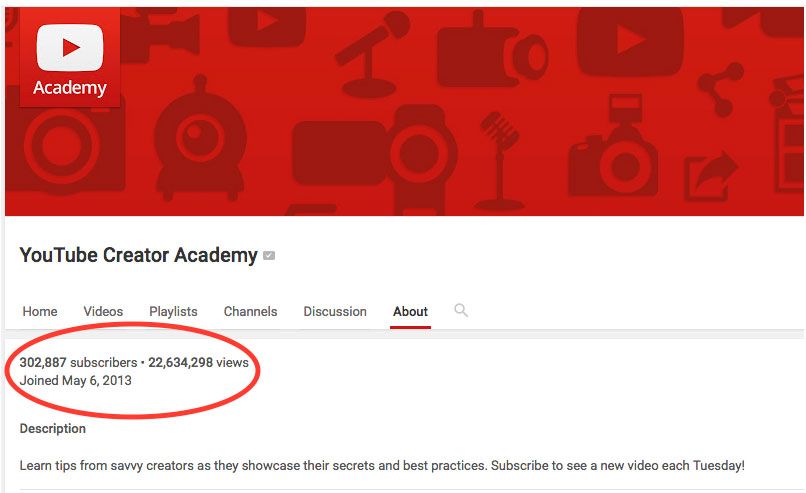Go to the Playlists tab
The width and height of the screenshot is (806, 493).
pos(173,312)
